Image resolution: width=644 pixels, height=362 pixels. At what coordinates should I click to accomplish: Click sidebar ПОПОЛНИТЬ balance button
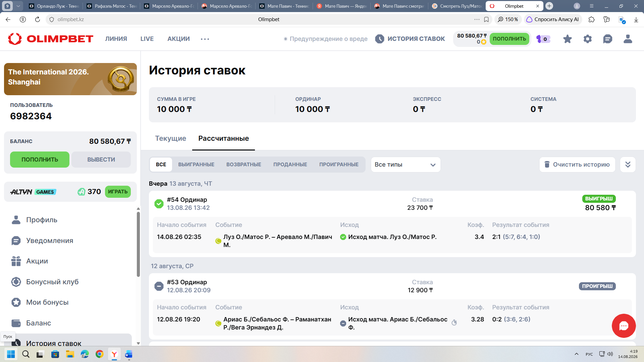40,160
